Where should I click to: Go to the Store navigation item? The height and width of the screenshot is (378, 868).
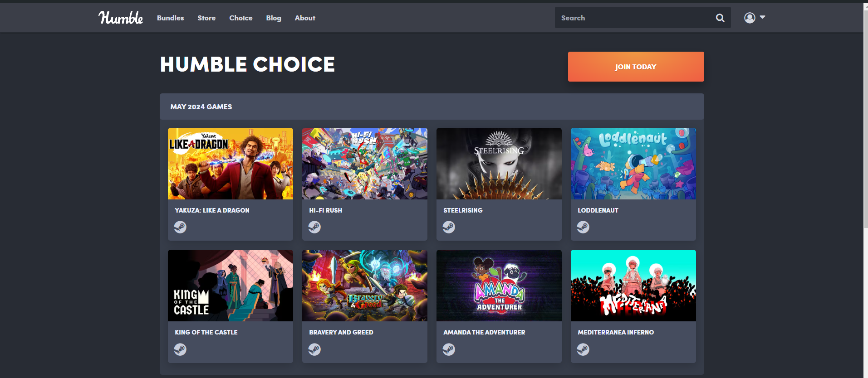[206, 18]
